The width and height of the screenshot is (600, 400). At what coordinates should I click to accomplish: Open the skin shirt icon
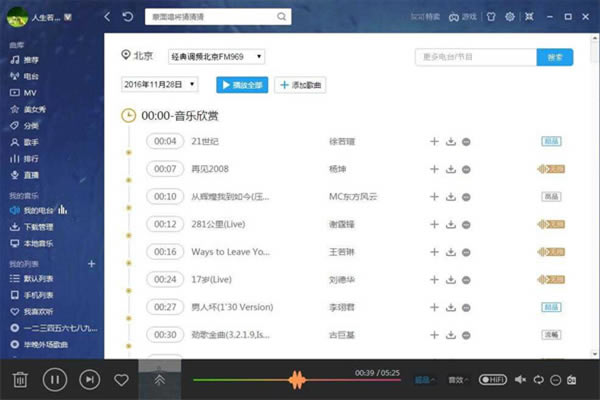[x=491, y=17]
